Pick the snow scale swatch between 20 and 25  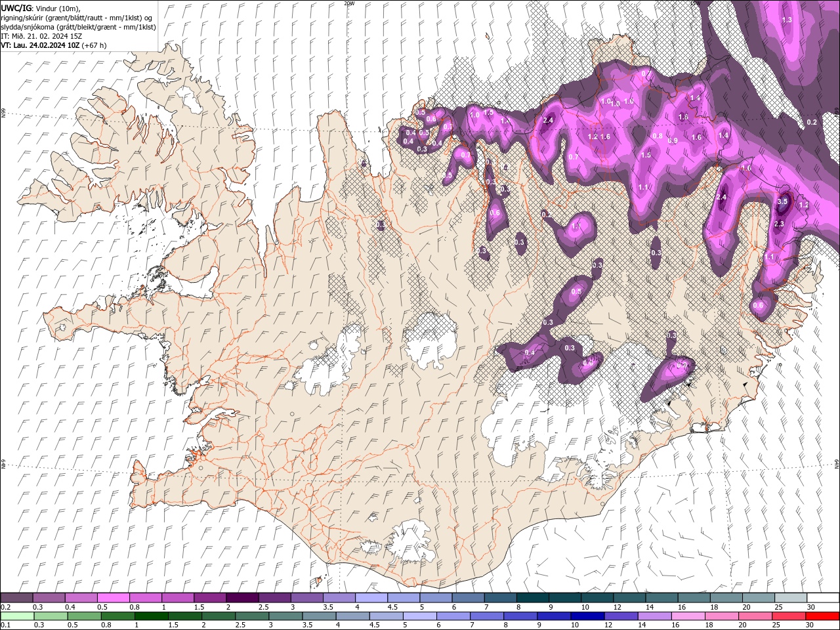(x=757, y=598)
